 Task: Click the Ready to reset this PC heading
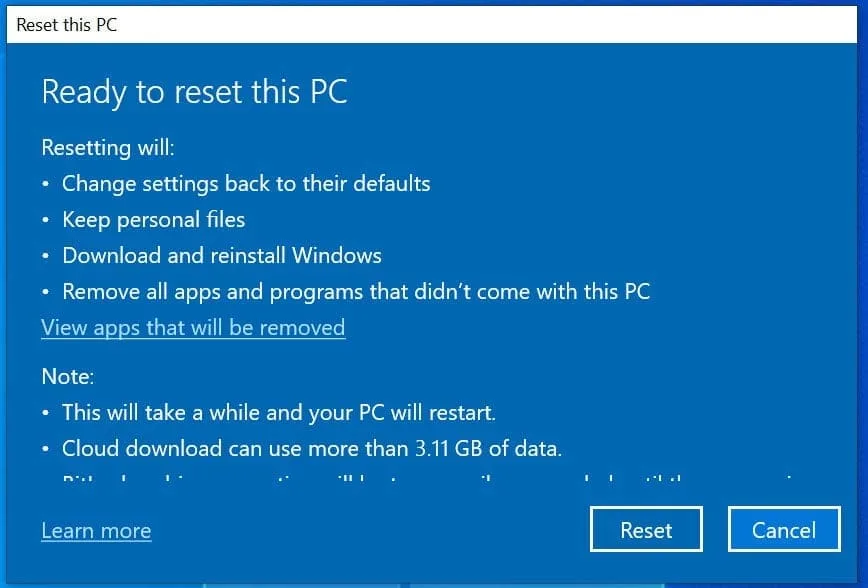tap(194, 91)
